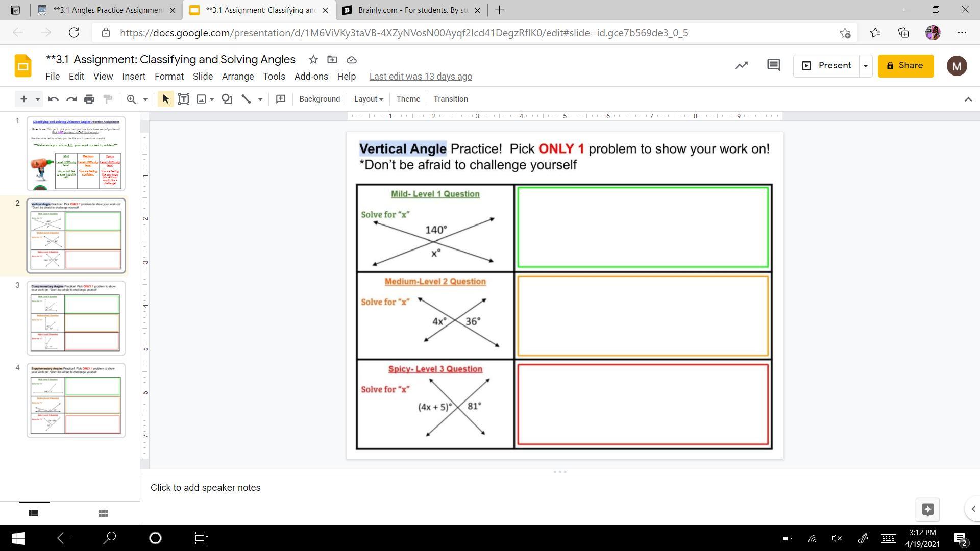Click the yellow Share button
The width and height of the screenshot is (980, 551).
click(x=905, y=65)
